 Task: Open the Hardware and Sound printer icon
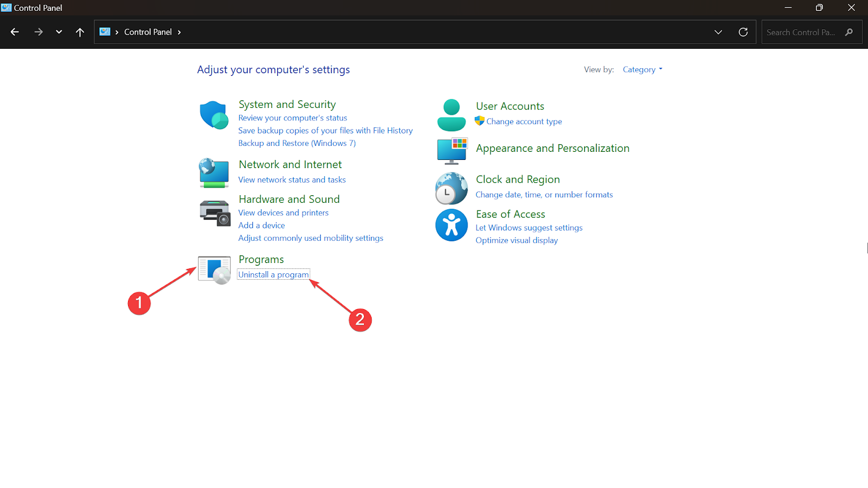tap(215, 213)
